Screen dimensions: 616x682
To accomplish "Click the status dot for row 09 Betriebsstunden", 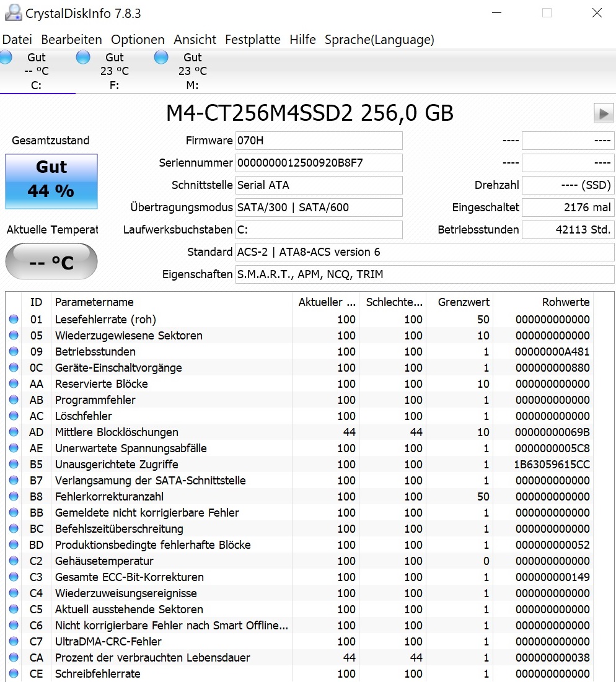I will pyautogui.click(x=14, y=351).
